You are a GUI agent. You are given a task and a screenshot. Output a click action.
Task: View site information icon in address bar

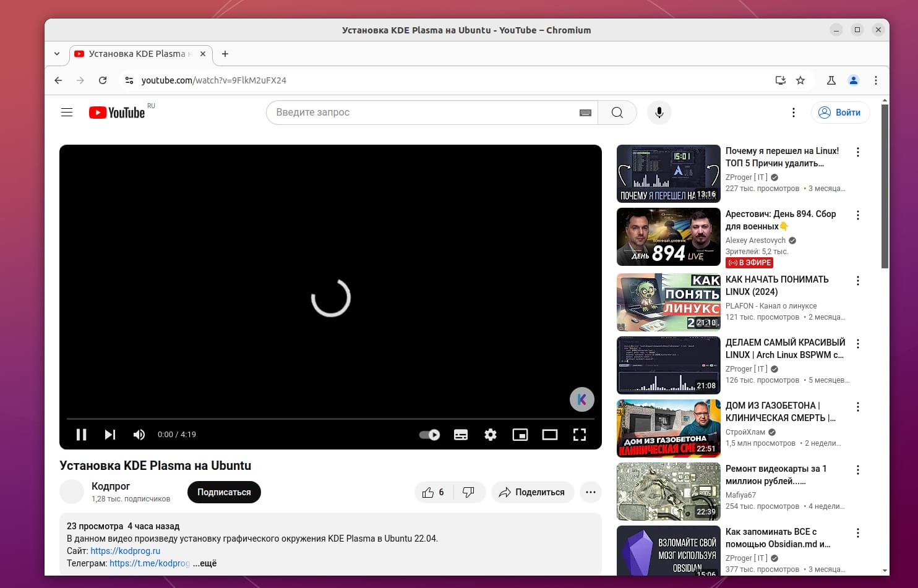pyautogui.click(x=129, y=80)
